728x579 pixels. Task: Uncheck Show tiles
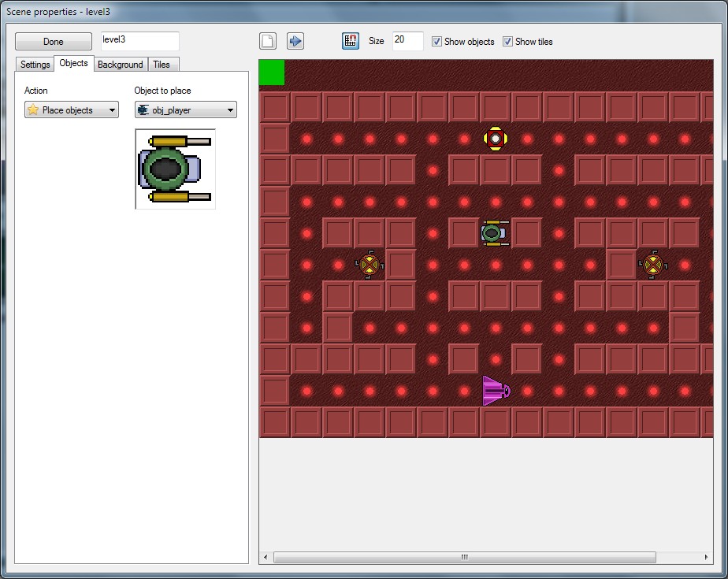(x=507, y=42)
